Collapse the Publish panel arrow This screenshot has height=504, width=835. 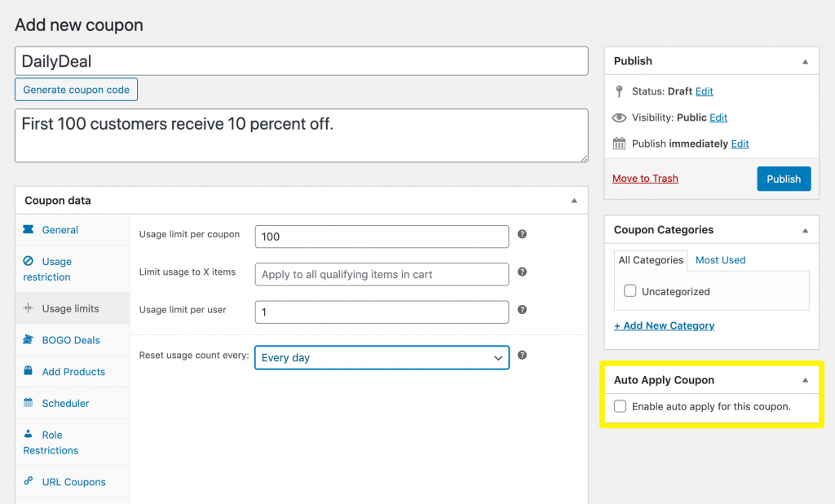tap(805, 62)
